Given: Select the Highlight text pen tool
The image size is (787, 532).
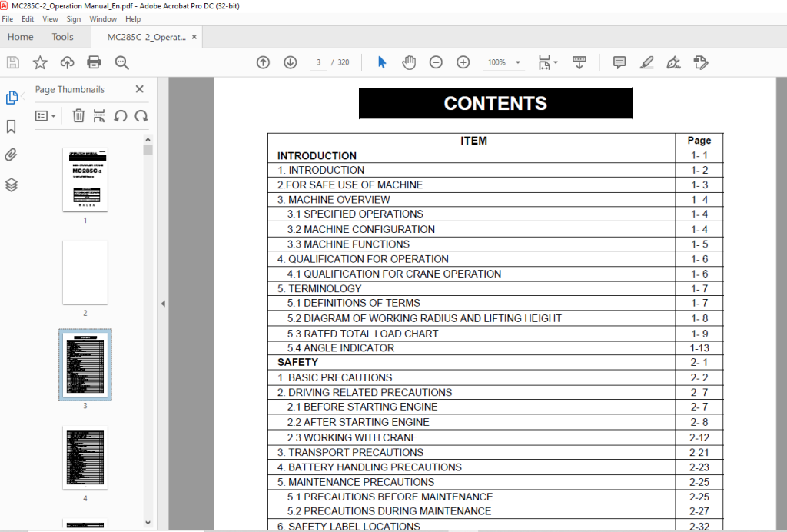Looking at the screenshot, I should 646,62.
